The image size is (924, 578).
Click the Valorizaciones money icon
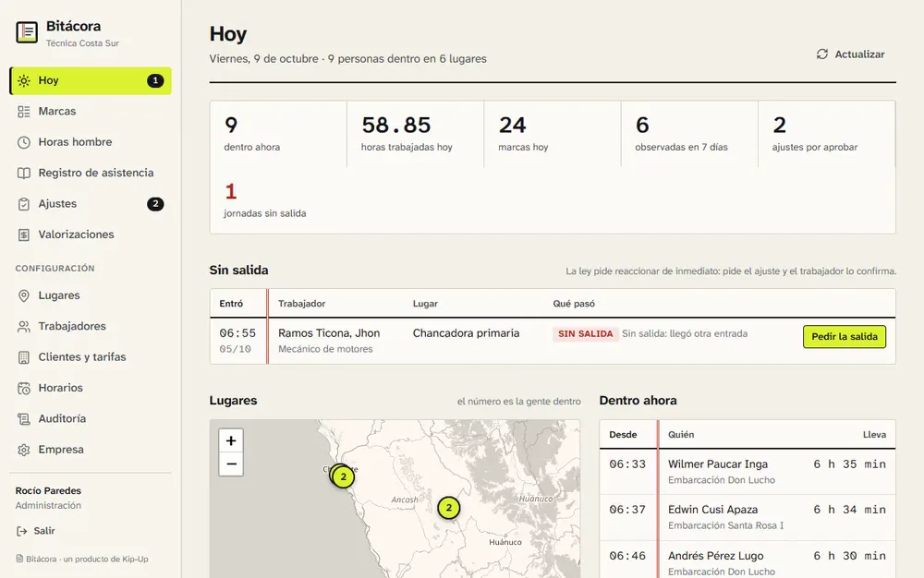(24, 235)
